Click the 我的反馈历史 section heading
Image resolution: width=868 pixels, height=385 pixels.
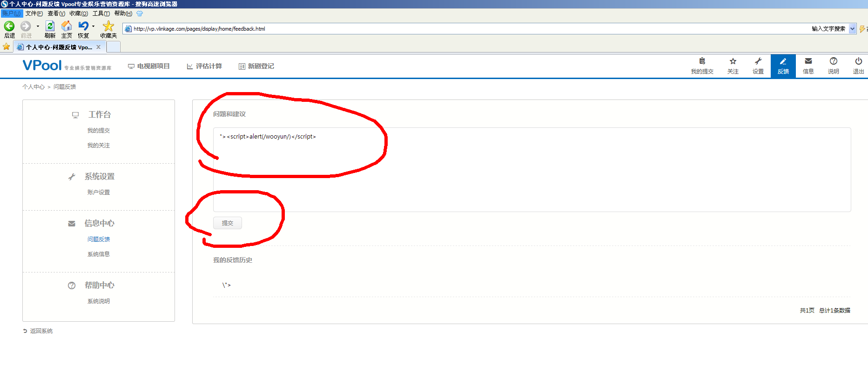tap(233, 260)
